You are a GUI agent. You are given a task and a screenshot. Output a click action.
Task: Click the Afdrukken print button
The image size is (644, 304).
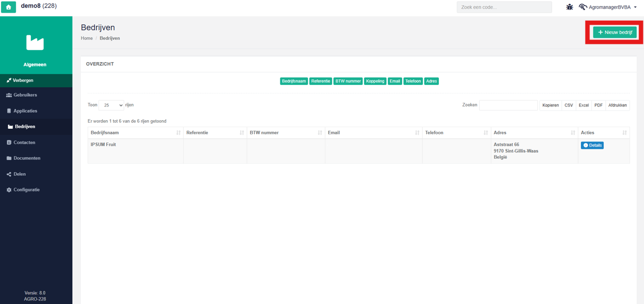coord(617,105)
